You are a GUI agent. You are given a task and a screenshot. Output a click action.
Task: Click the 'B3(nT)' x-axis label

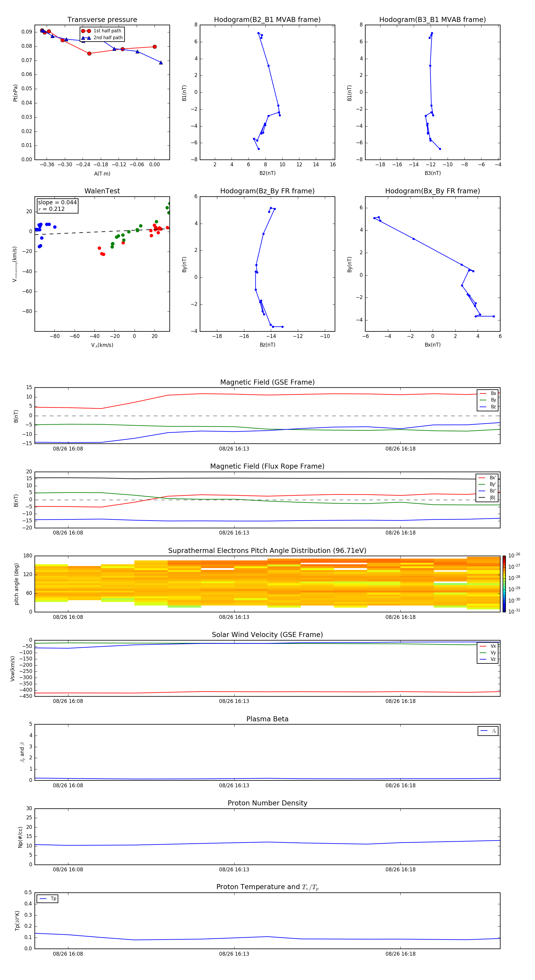pos(432,173)
